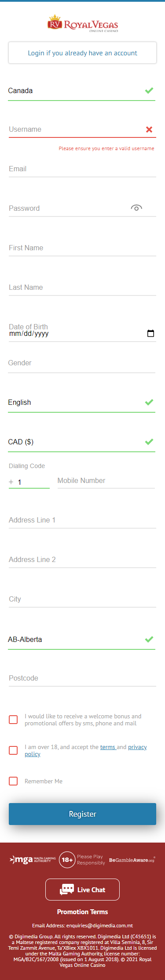Open the CAD ($) currency selector
Screen dimensions: 165x980
pos(82,442)
